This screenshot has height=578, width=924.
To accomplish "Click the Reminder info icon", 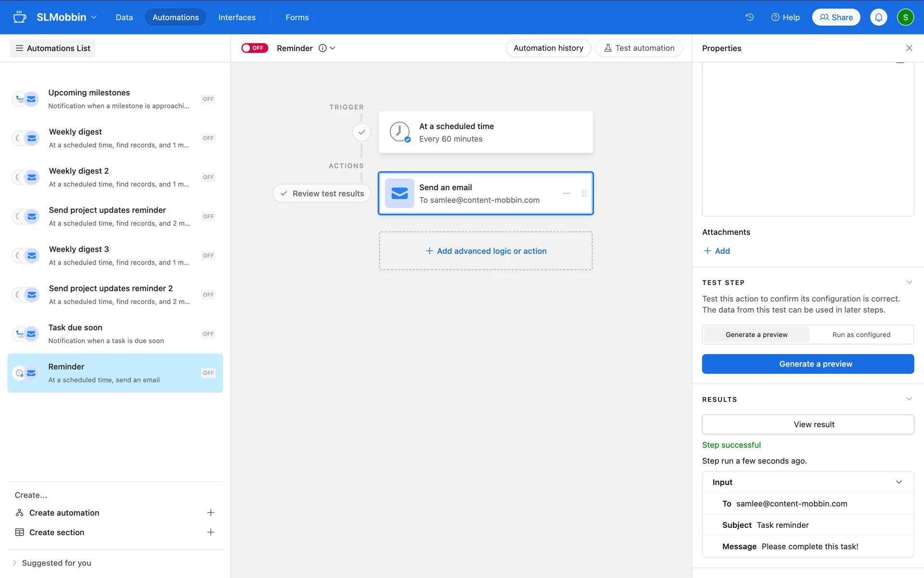I will tap(322, 48).
